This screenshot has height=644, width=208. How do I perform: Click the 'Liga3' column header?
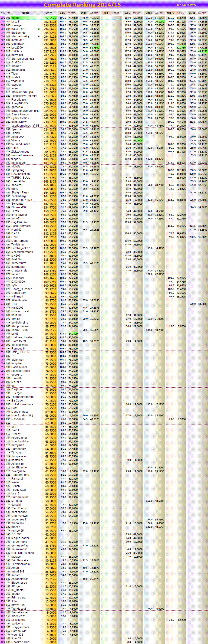(x=149, y=13)
